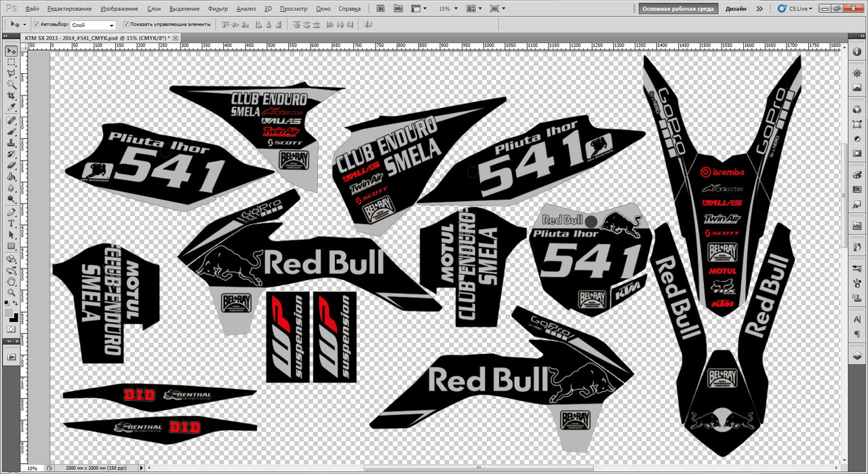
Task: Open the View Extras dropdown
Action: [420, 9]
